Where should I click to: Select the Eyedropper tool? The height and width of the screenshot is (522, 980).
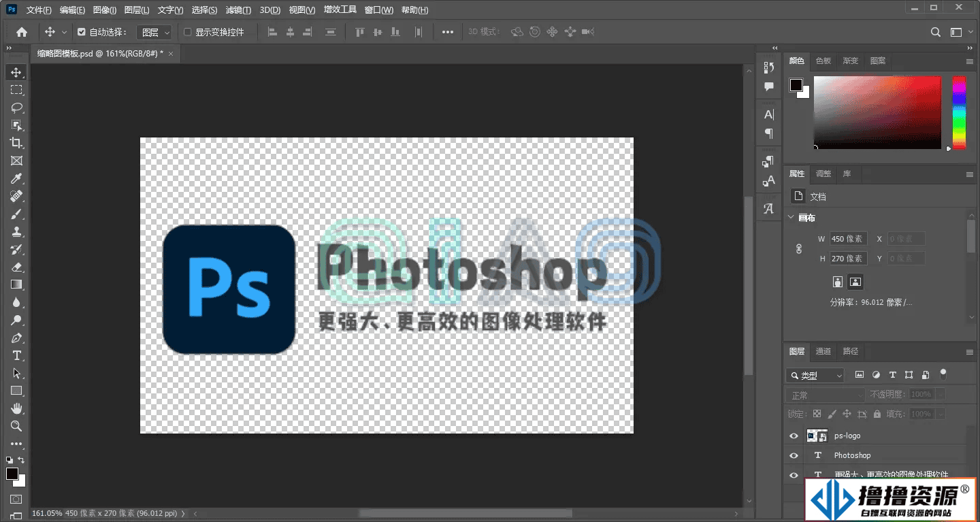point(16,178)
